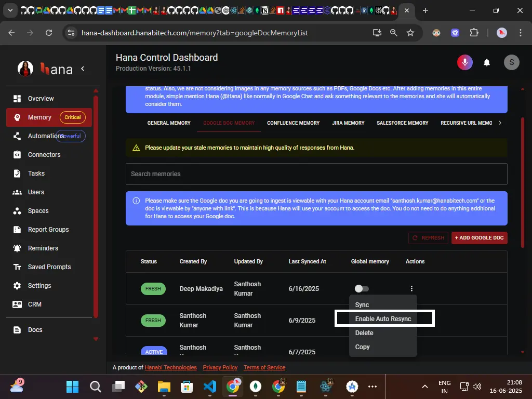Select Copy from the actions menu

(383, 347)
